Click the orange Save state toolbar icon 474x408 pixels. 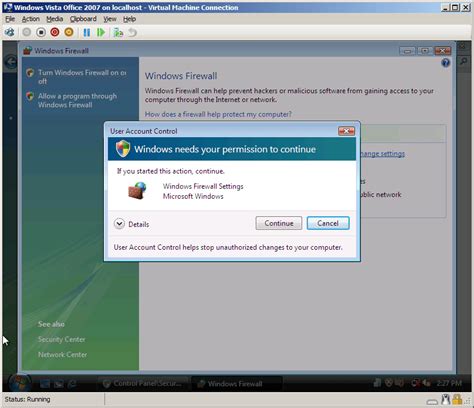pyautogui.click(x=69, y=32)
